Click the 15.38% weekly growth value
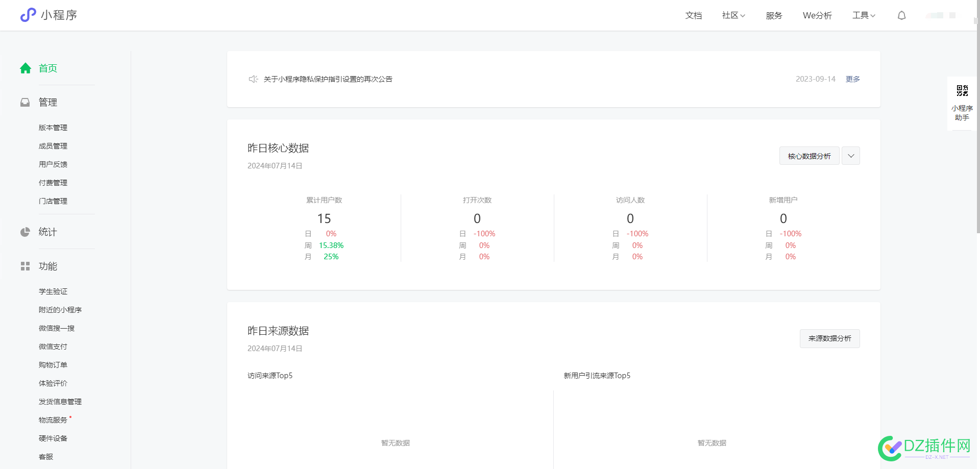Viewport: 980px width, 469px height. [331, 245]
